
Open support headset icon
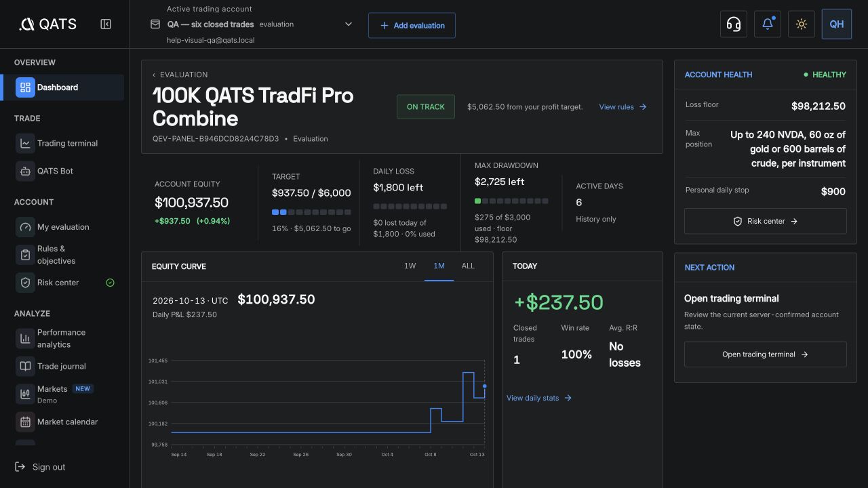pos(733,24)
